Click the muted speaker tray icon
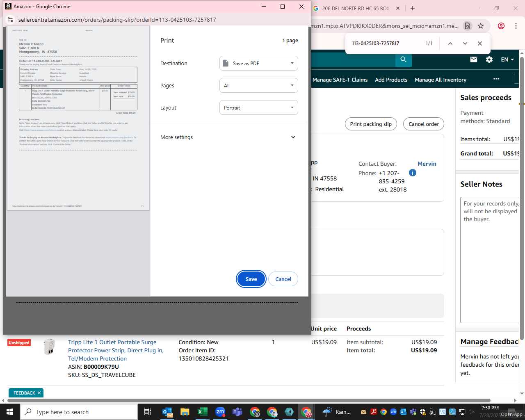 pyautogui.click(x=472, y=412)
